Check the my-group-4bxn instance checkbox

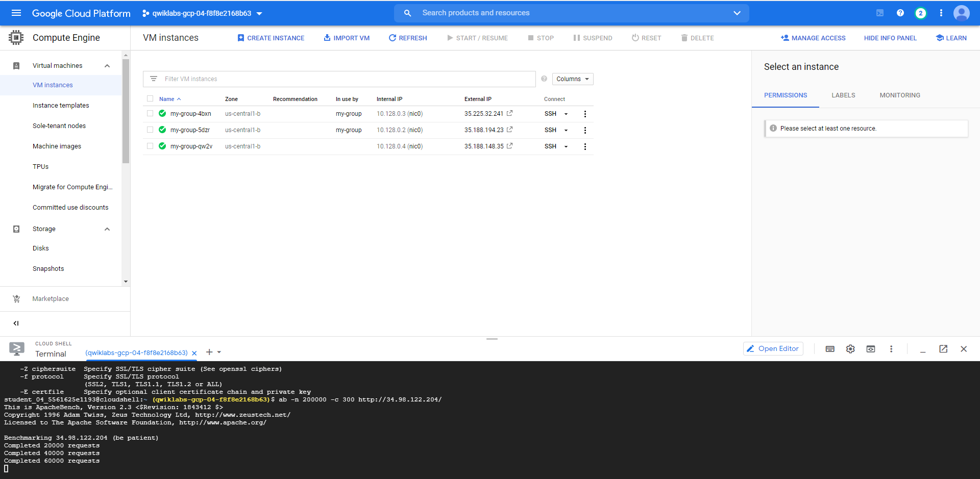coord(150,113)
